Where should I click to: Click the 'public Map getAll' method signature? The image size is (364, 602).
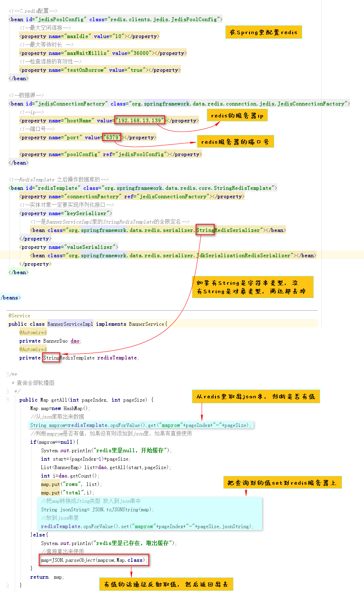pyautogui.click(x=87, y=400)
